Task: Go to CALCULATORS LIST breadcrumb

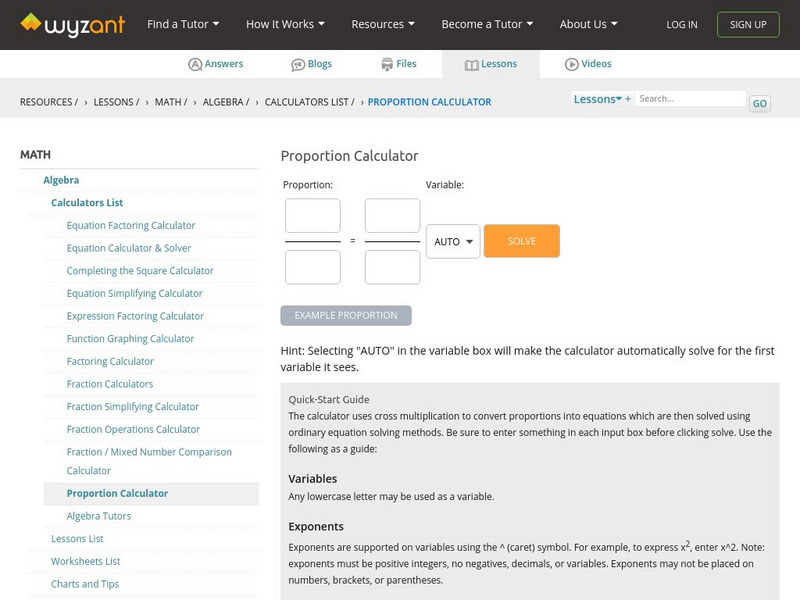Action: coord(308,102)
